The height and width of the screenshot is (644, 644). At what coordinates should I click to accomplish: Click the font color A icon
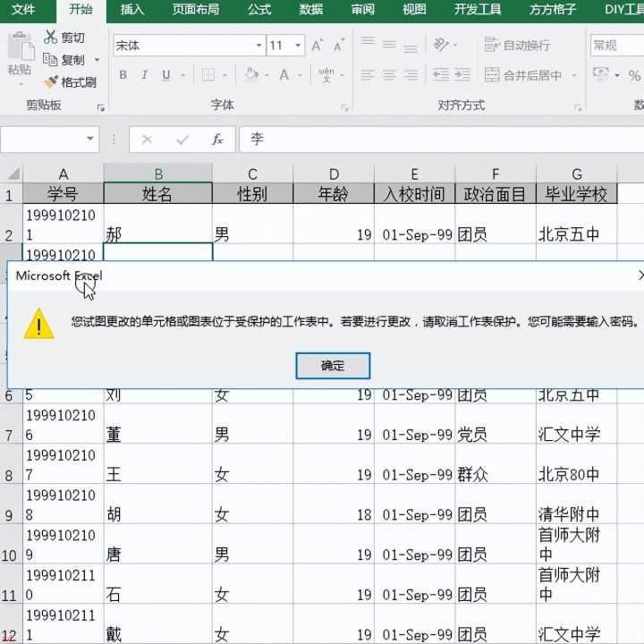click(x=284, y=75)
